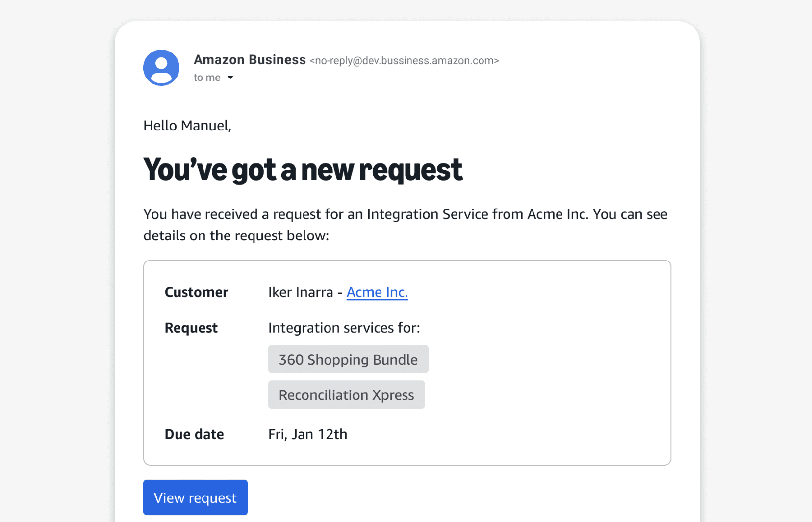Click the customer name 'Iker Inarra'

click(301, 292)
